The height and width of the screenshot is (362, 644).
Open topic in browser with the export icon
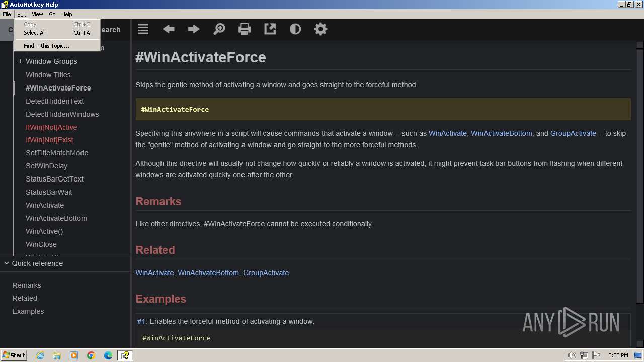(270, 29)
